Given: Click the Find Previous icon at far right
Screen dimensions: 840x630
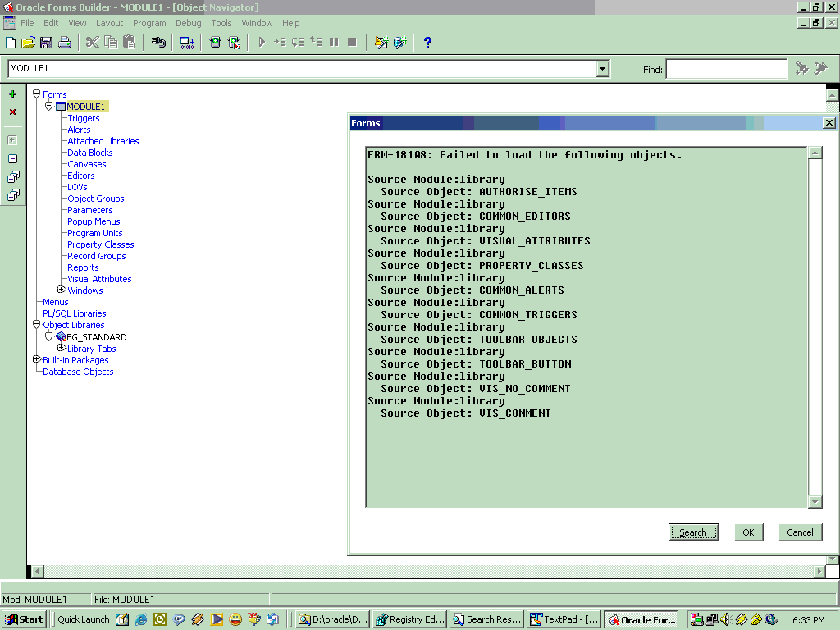Looking at the screenshot, I should (820, 68).
